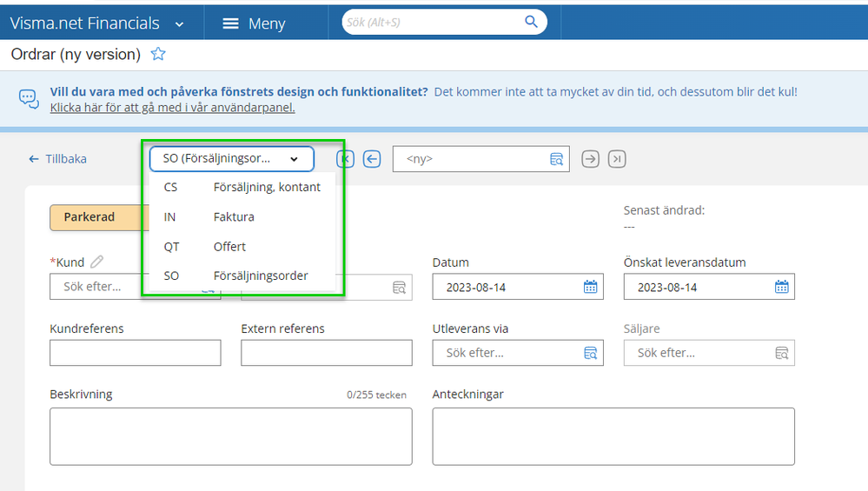The height and width of the screenshot is (491, 868).
Task: Open the Utleverans via lookup icon
Action: [591, 353]
